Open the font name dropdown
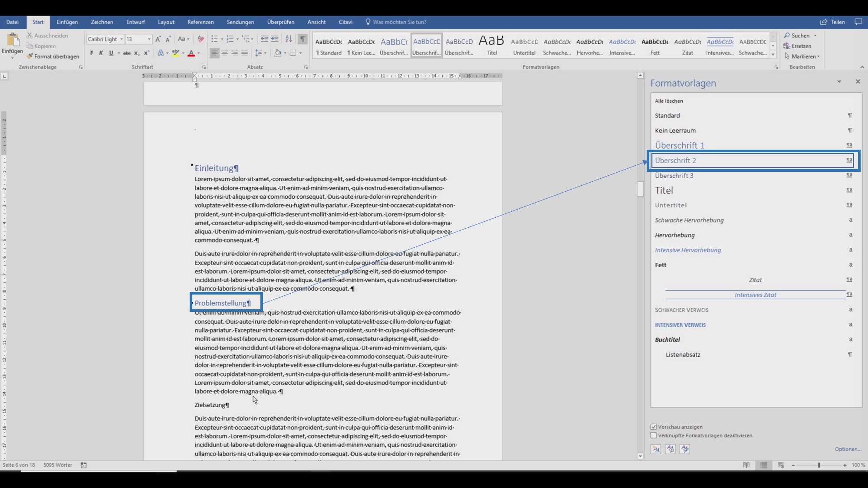The width and height of the screenshot is (868, 488). (122, 39)
